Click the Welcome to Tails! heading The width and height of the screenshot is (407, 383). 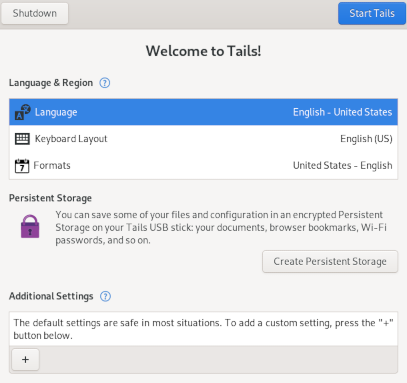tap(203, 51)
